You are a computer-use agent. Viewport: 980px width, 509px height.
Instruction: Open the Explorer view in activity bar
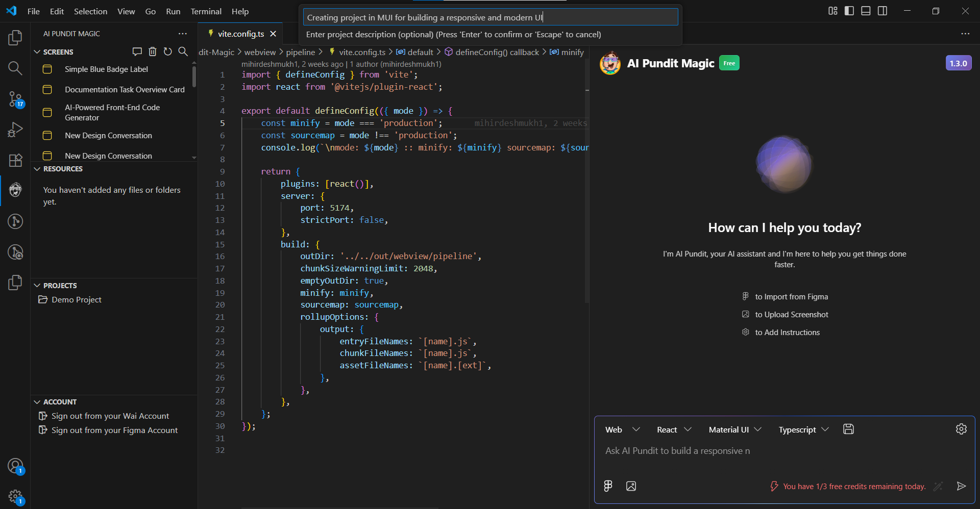[15, 38]
